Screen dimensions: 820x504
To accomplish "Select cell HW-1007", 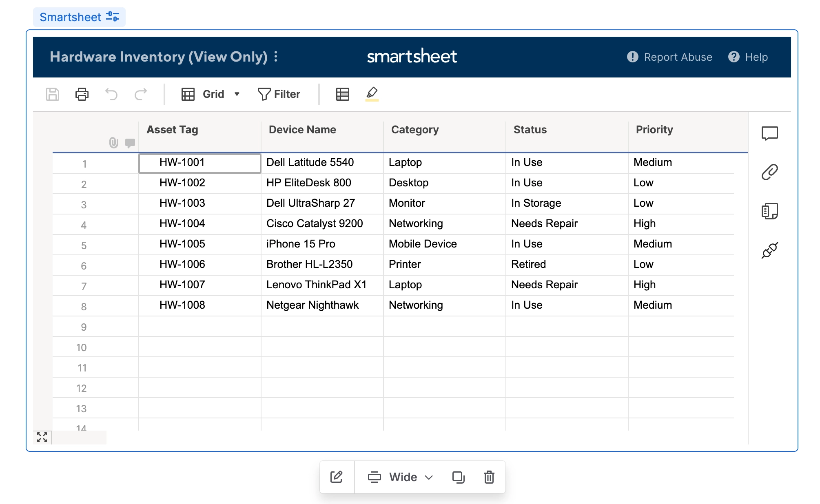I will click(x=200, y=285).
